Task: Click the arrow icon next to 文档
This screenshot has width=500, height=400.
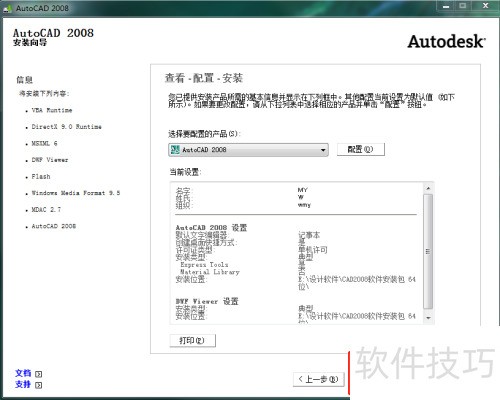Action: pos(39,374)
